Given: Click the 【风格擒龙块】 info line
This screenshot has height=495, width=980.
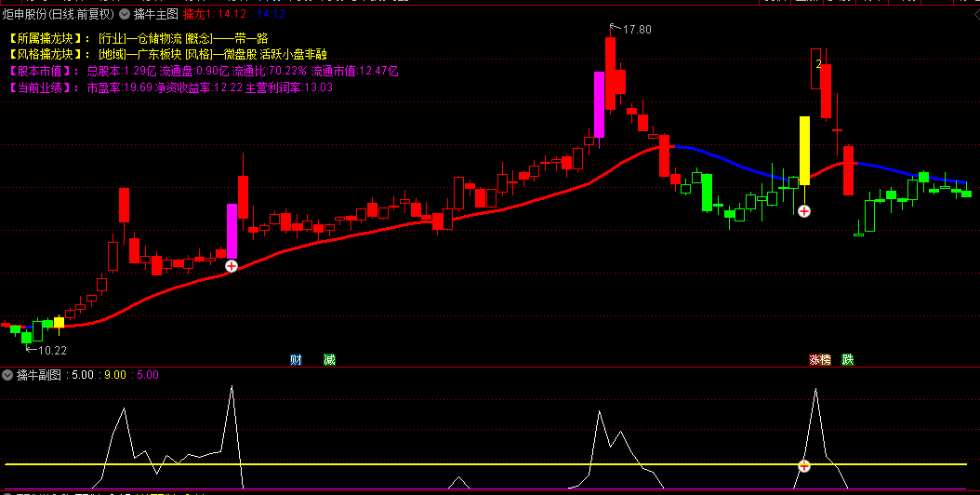Looking at the screenshot, I should [167, 55].
